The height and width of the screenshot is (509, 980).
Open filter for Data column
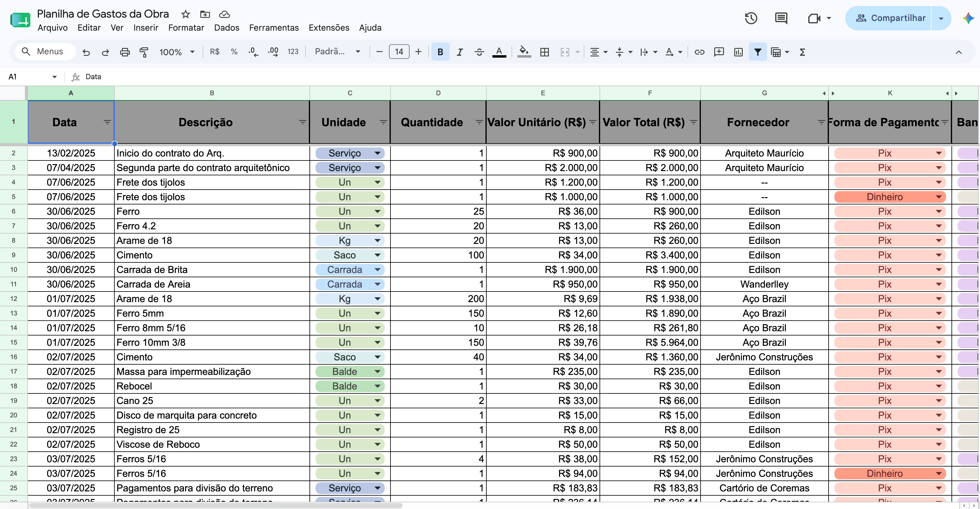(107, 122)
